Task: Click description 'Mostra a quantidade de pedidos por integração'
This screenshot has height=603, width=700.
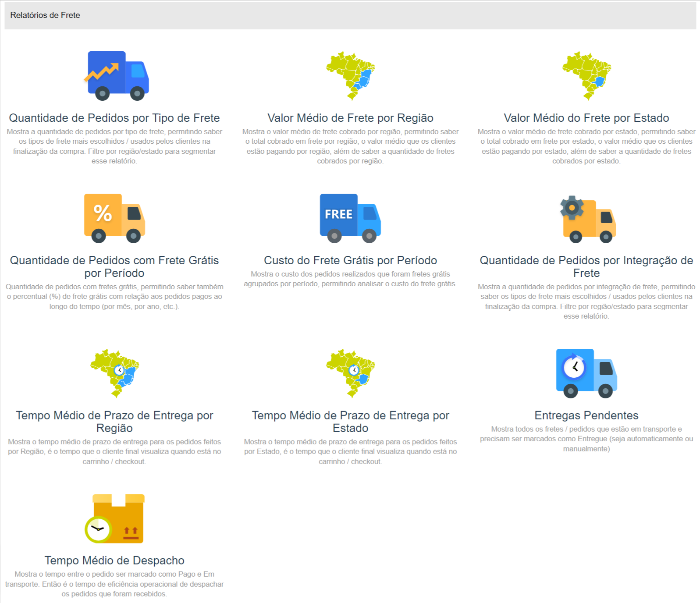Action: click(x=586, y=301)
